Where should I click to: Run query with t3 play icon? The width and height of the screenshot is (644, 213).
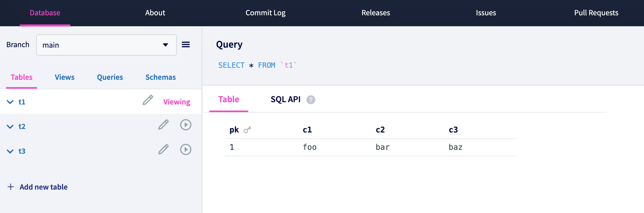[x=186, y=150]
